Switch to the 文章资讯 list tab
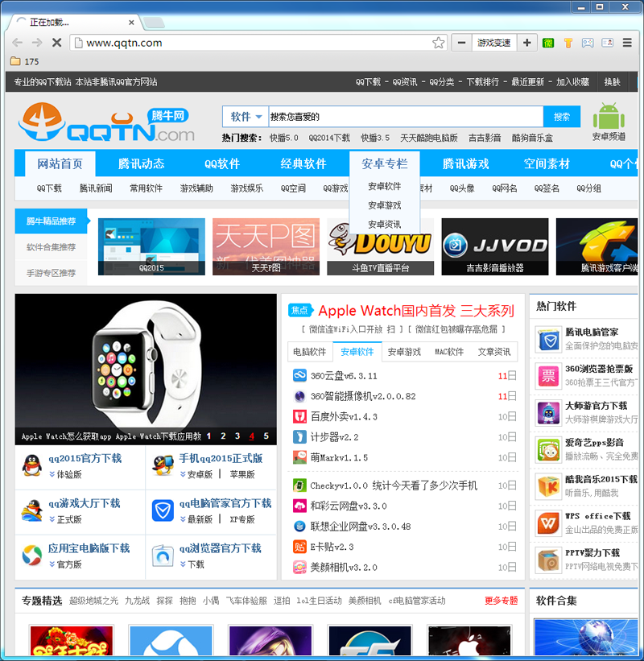 (494, 352)
